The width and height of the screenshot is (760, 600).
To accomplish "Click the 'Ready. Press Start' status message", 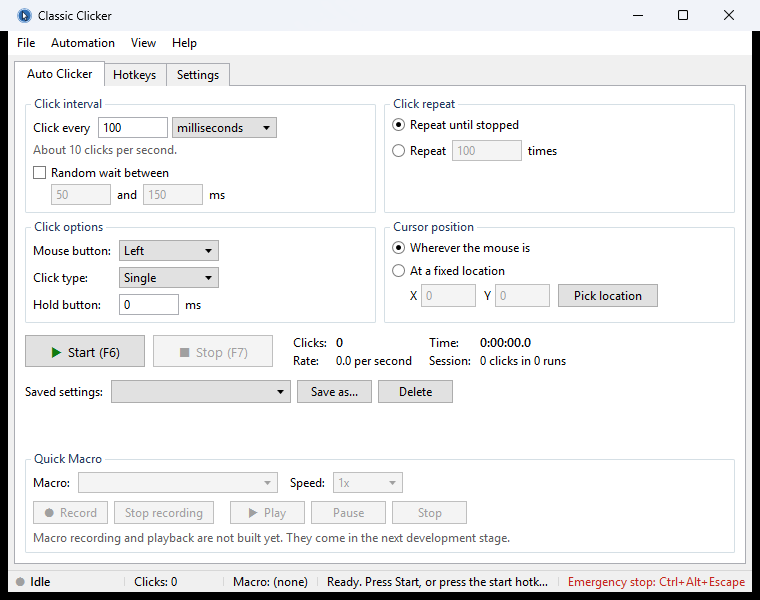I will click(x=437, y=582).
